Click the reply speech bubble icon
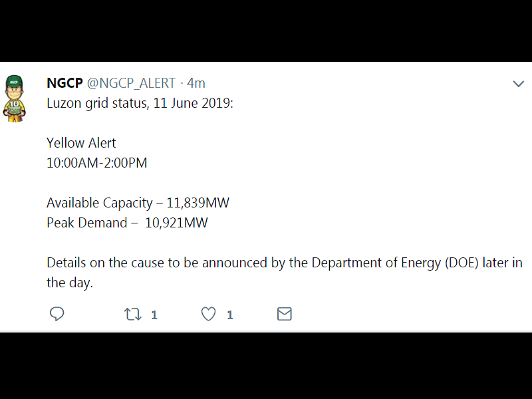532x399 pixels. click(57, 314)
